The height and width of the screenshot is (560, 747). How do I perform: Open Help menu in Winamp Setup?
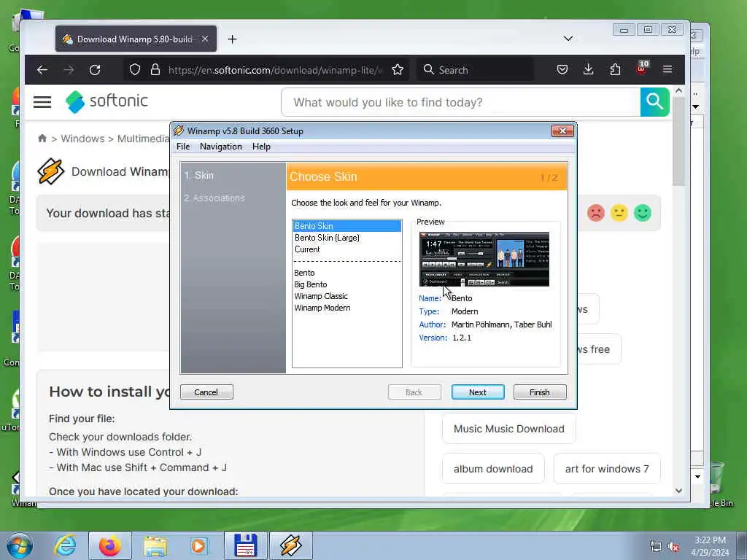(261, 147)
